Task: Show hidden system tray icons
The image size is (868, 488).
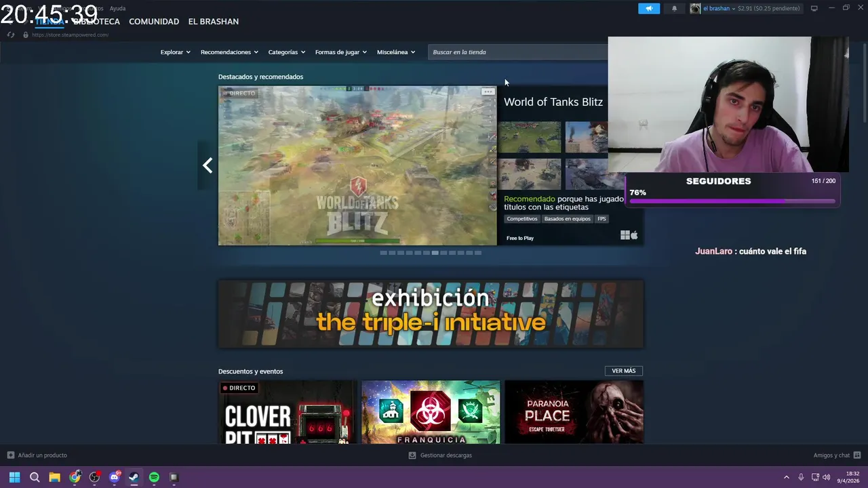Action: (787, 477)
